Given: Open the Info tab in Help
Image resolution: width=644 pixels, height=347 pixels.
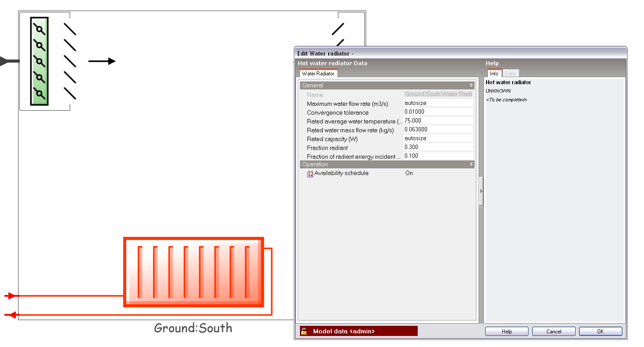Looking at the screenshot, I should tap(494, 74).
